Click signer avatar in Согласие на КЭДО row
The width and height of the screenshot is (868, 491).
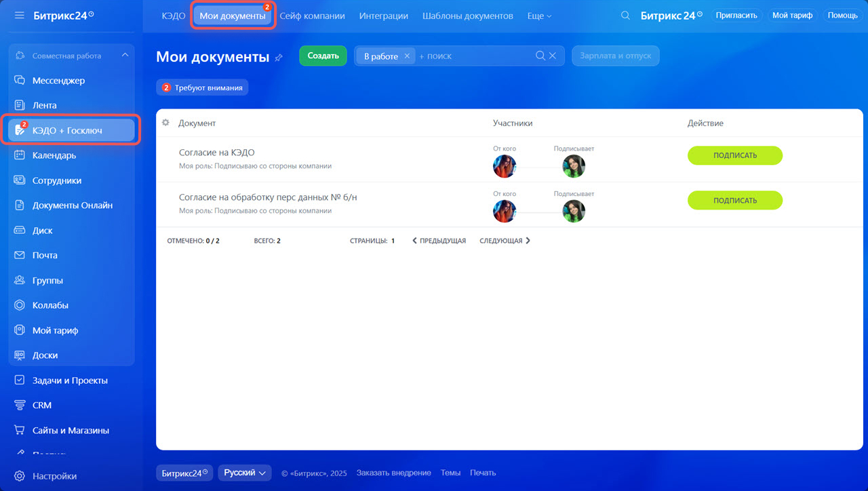(574, 166)
